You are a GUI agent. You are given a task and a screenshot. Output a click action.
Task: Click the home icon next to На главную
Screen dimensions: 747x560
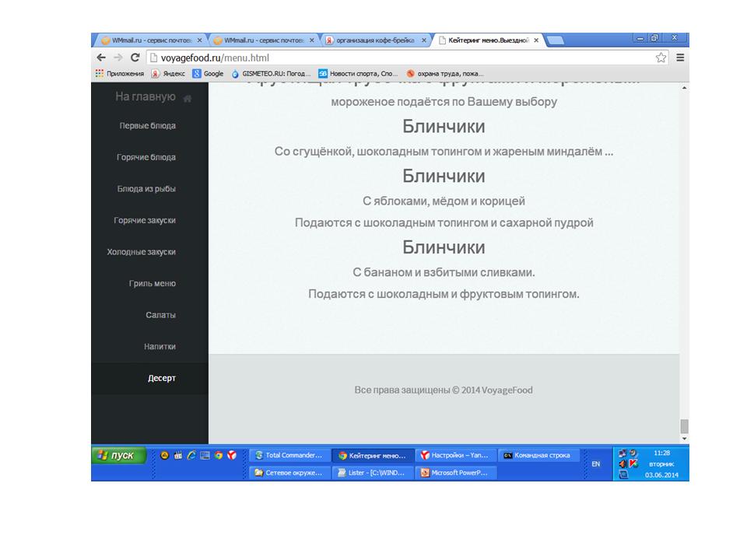click(188, 98)
